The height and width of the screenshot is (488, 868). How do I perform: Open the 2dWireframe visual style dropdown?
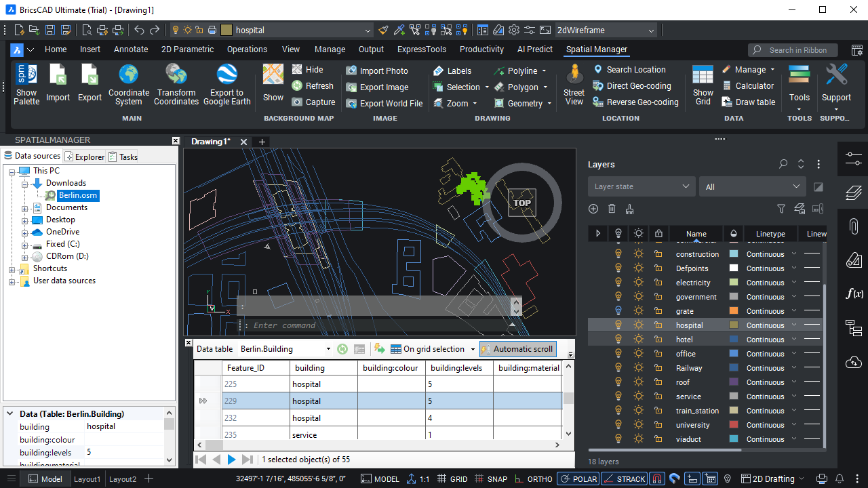pyautogui.click(x=606, y=30)
